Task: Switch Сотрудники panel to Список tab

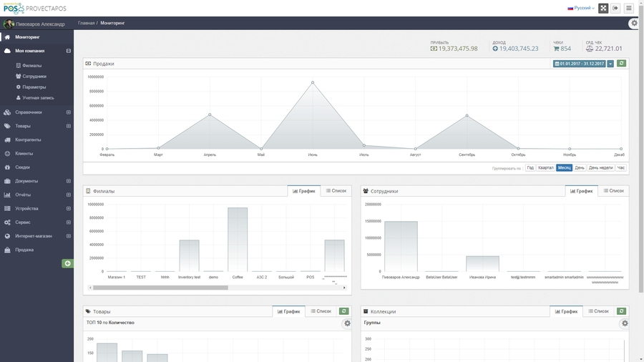Action: point(613,191)
